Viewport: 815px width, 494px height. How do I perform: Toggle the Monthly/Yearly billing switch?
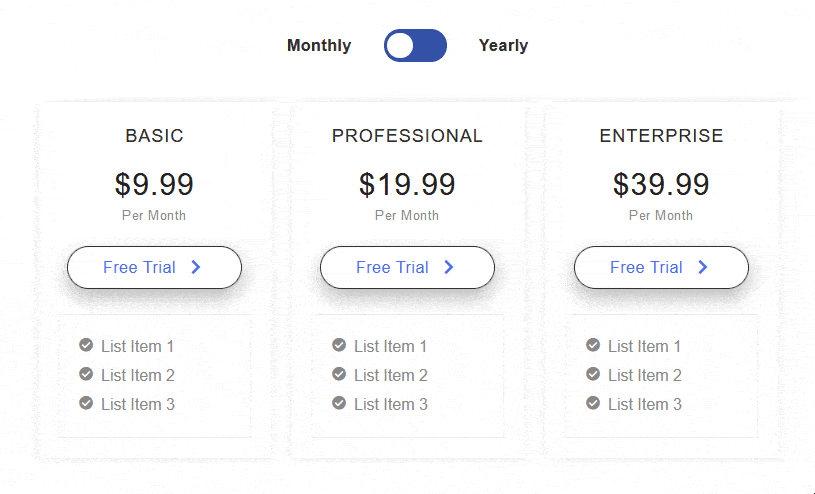click(x=415, y=46)
